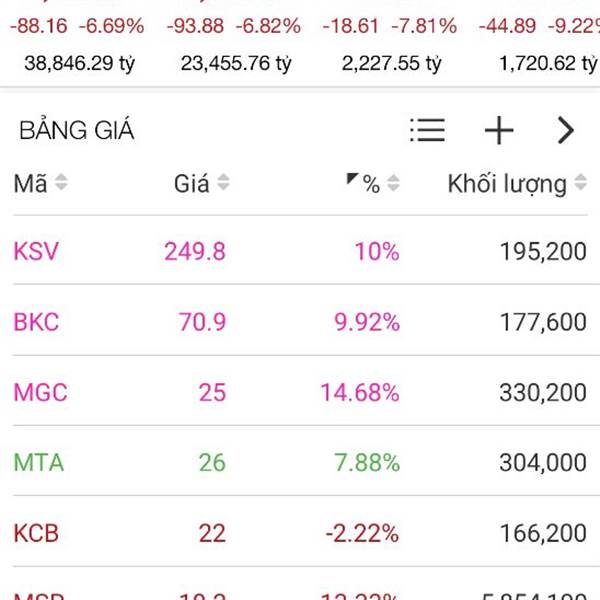Viewport: 600px width, 600px height.
Task: Sort by Giá column arrows
Action: 223,184
